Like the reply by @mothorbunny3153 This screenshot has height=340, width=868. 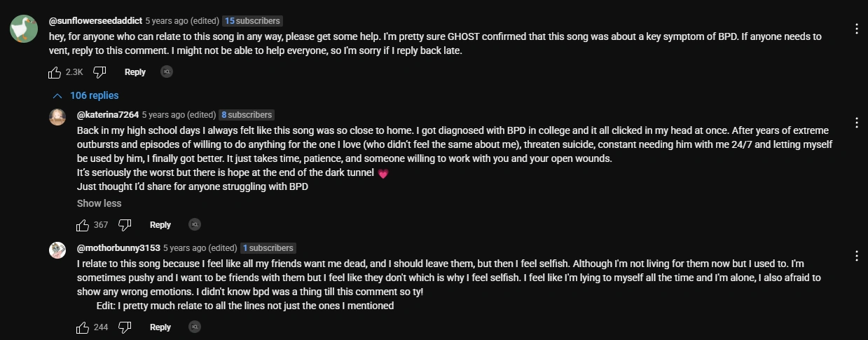pos(83,327)
